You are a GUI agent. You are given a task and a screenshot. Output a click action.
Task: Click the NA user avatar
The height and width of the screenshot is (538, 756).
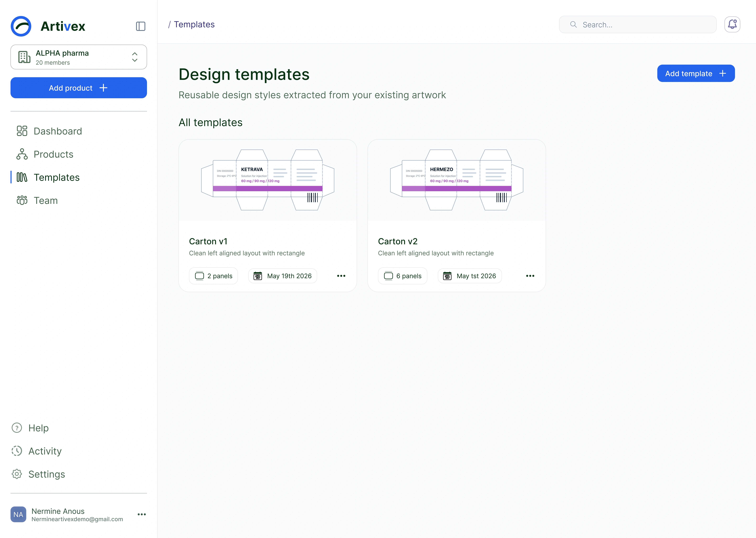pos(18,514)
